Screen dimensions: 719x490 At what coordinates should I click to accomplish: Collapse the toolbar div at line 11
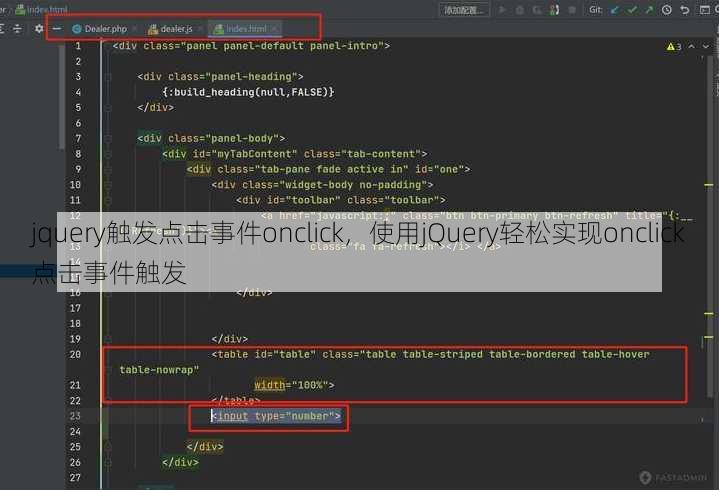point(108,200)
